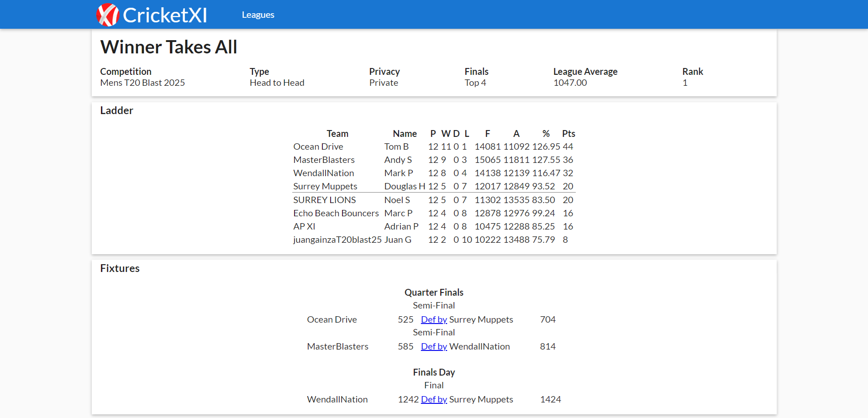868x418 pixels.
Task: Click the Finals Day heading
Action: coord(434,372)
